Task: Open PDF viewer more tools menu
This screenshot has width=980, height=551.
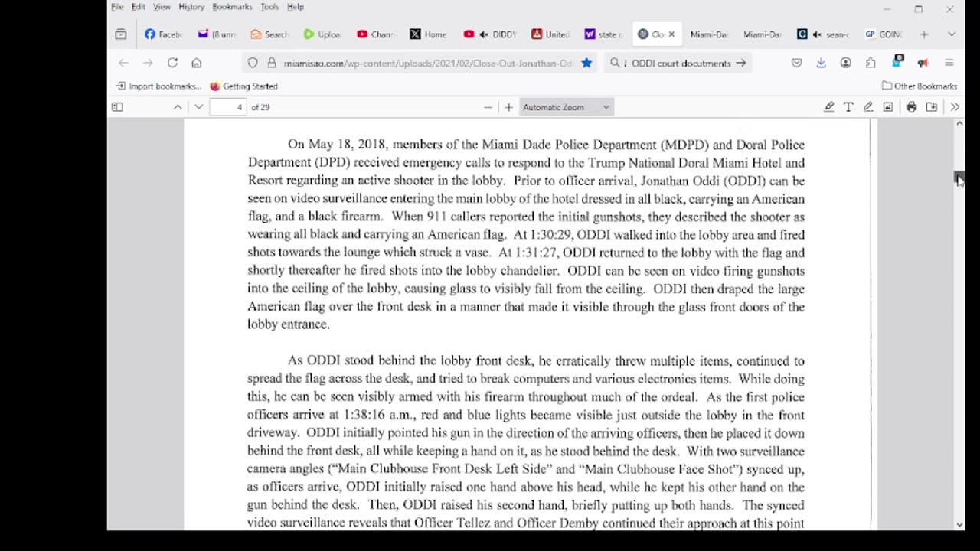Action: 955,107
